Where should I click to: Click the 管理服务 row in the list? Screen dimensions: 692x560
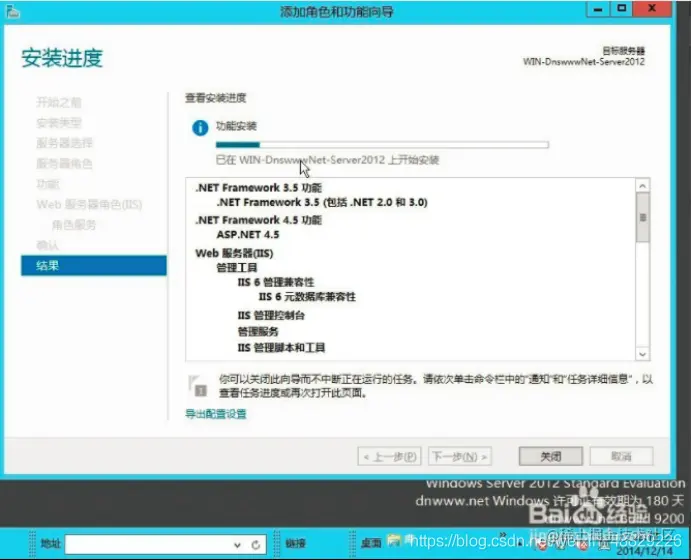[x=258, y=331]
